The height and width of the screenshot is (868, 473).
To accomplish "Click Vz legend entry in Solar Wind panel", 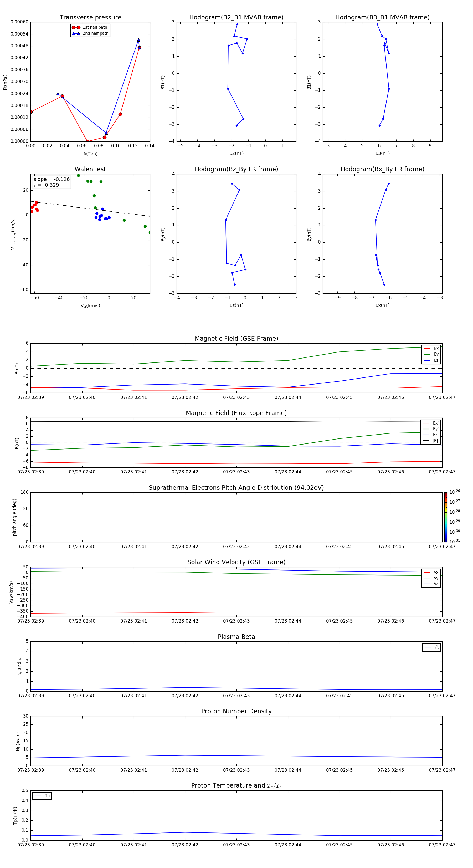I will (x=431, y=584).
